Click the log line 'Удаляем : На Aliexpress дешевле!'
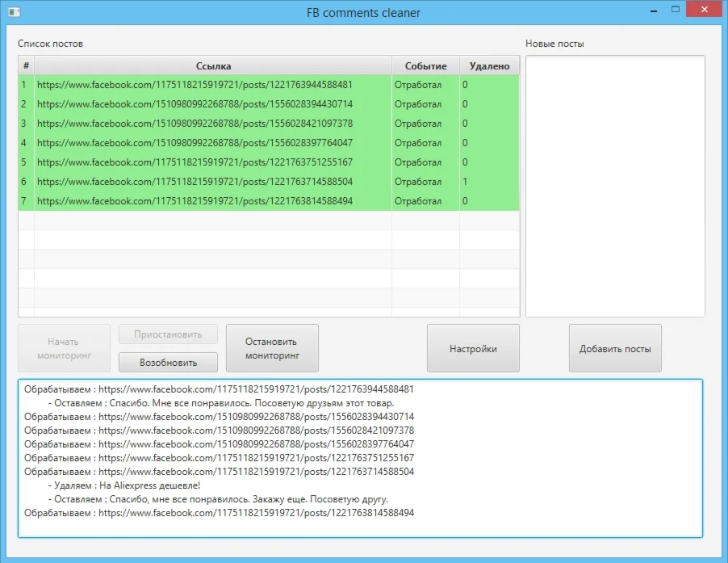This screenshot has height=563, width=728. [124, 485]
